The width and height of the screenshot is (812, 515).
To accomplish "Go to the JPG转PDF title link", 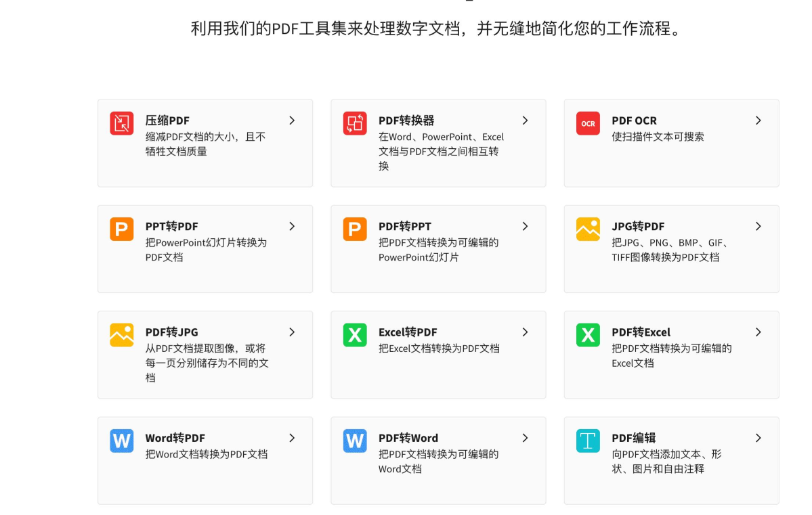I will [638, 226].
